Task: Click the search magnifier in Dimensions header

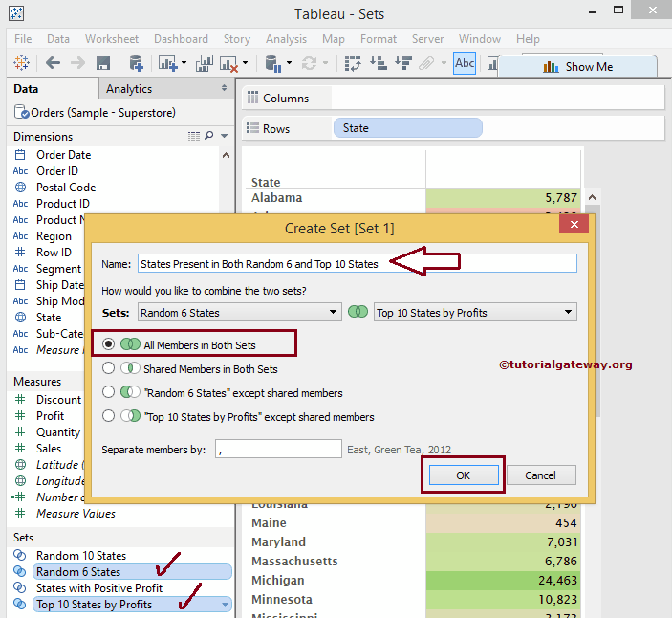Action: (210, 137)
